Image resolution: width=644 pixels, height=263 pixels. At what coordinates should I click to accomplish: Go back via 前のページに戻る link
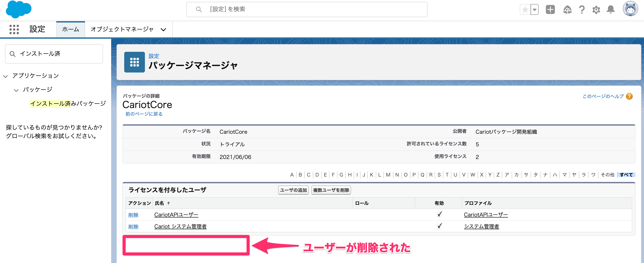coord(144,114)
